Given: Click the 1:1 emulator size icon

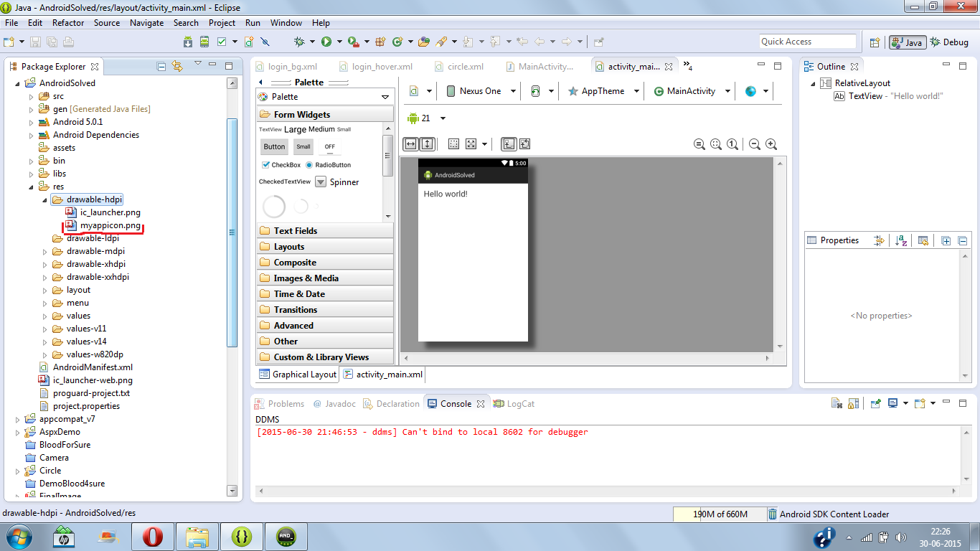Looking at the screenshot, I should coord(732,144).
